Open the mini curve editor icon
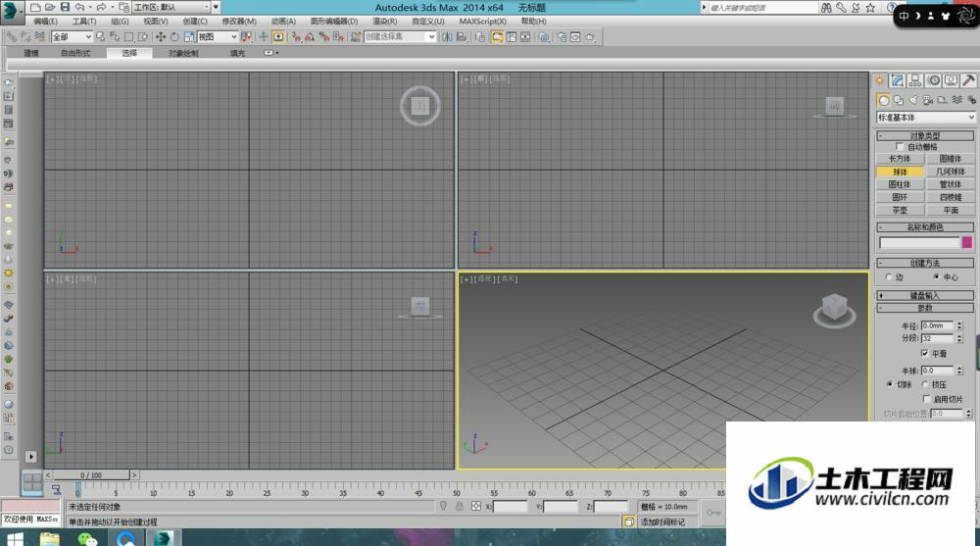The height and width of the screenshot is (546, 980). click(56, 490)
